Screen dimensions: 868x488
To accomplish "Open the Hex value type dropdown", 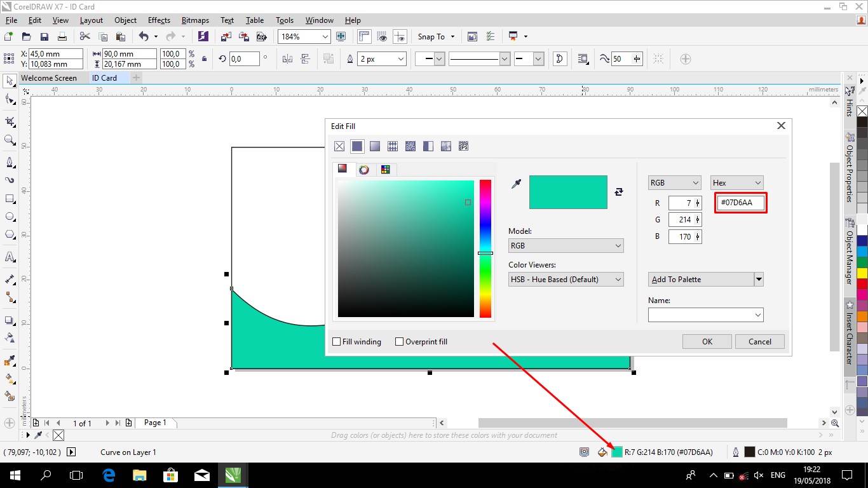I will click(736, 183).
